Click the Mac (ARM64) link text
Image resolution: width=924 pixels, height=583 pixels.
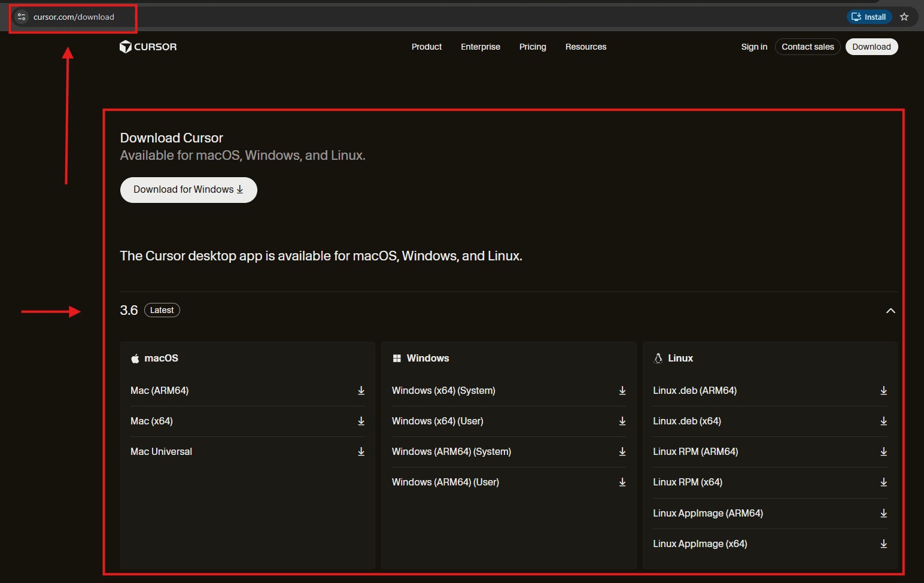160,390
